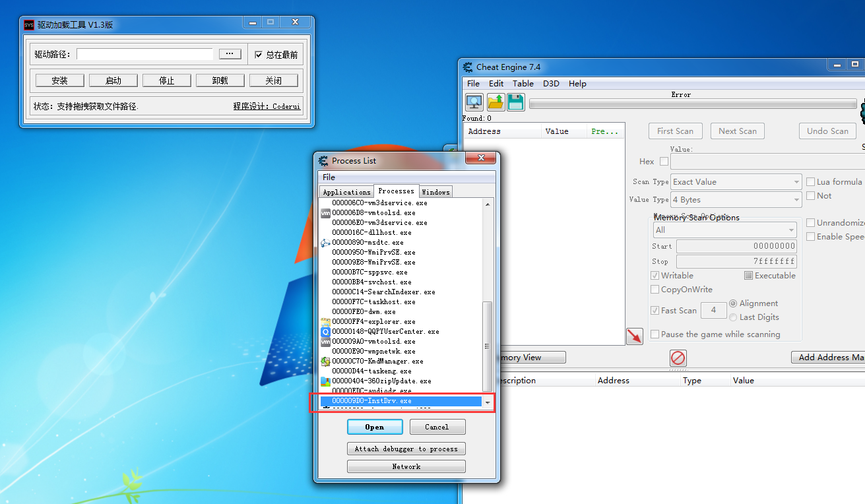Check the Lua formula option

810,182
